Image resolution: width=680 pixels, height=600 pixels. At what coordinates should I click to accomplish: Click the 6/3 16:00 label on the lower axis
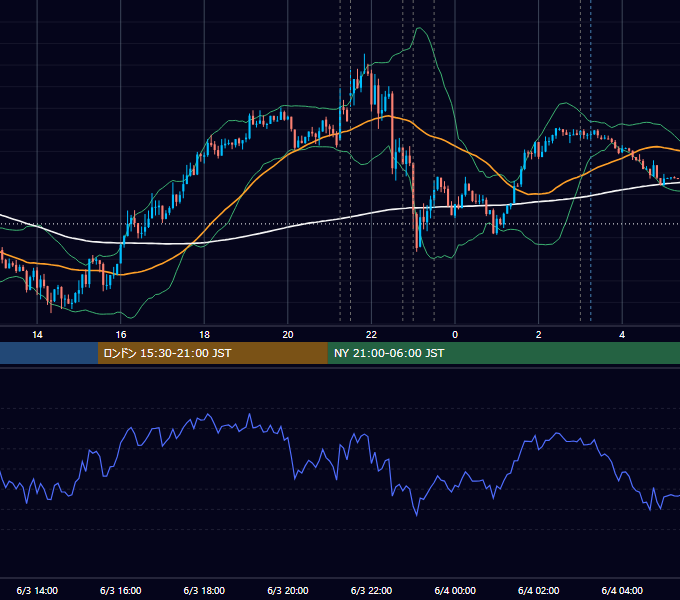click(121, 591)
